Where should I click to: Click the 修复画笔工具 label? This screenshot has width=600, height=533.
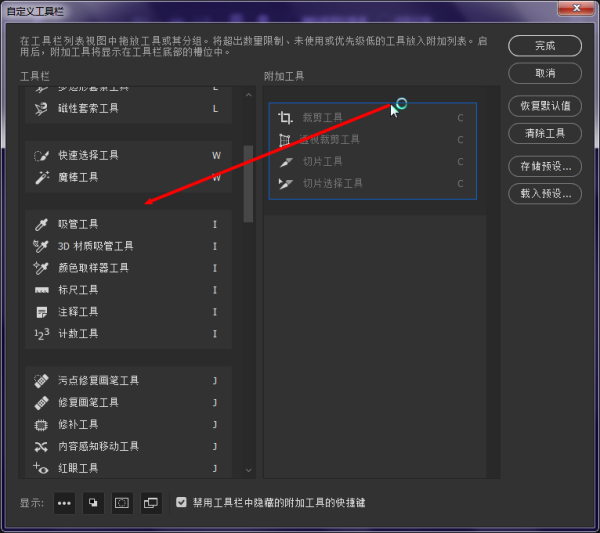[x=88, y=403]
